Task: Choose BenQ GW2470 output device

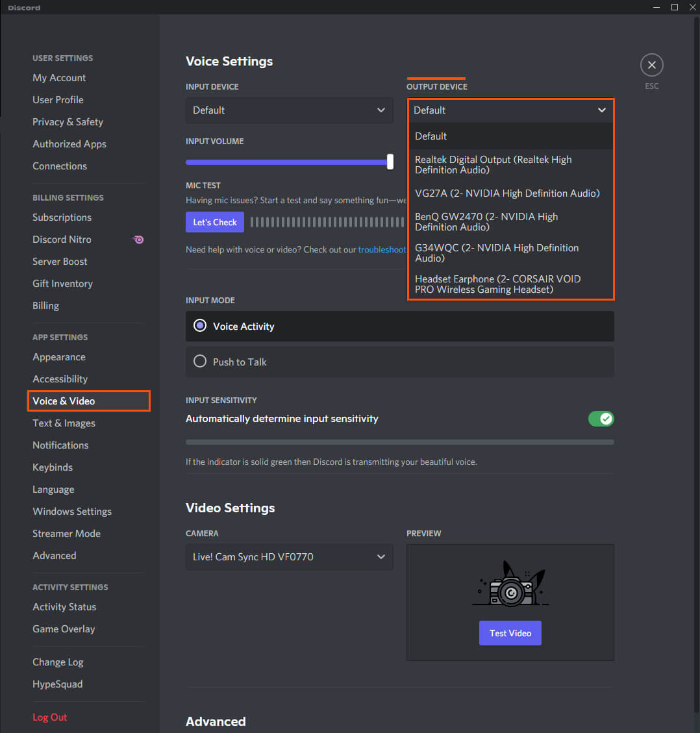Action: pos(510,222)
